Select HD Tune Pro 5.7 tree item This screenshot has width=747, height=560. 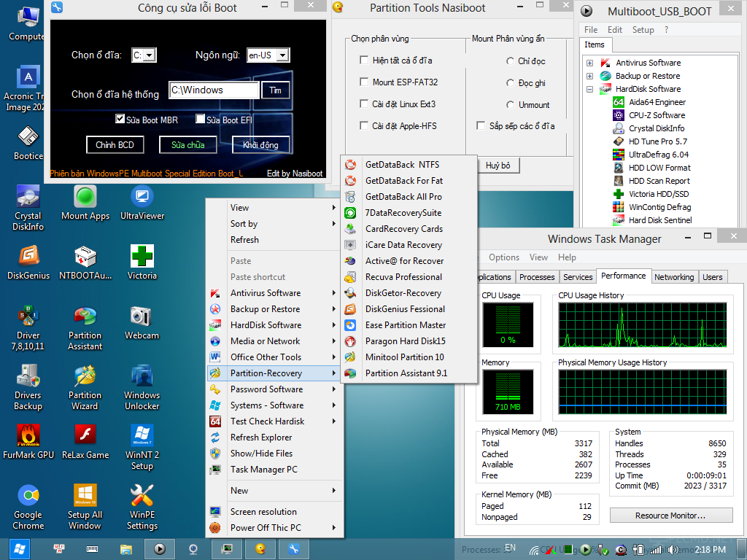coord(657,141)
